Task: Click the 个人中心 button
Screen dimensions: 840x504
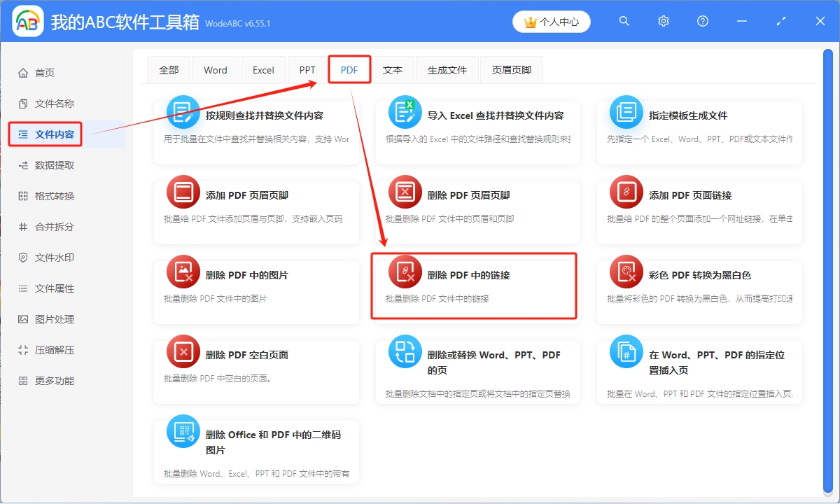Action: [551, 21]
